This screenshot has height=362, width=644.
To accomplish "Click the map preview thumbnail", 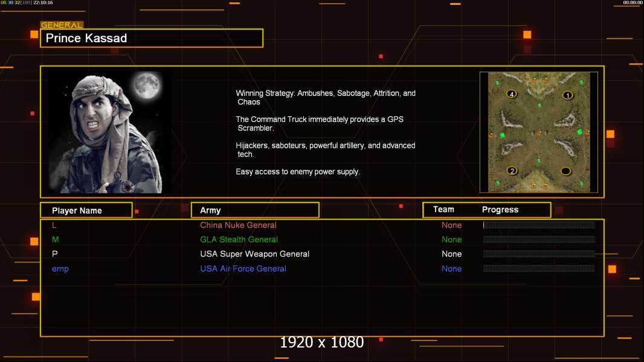I will (539, 132).
